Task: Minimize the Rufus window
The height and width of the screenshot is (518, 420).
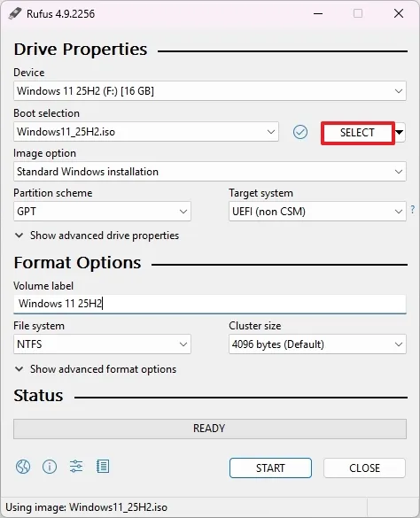Action: point(318,13)
